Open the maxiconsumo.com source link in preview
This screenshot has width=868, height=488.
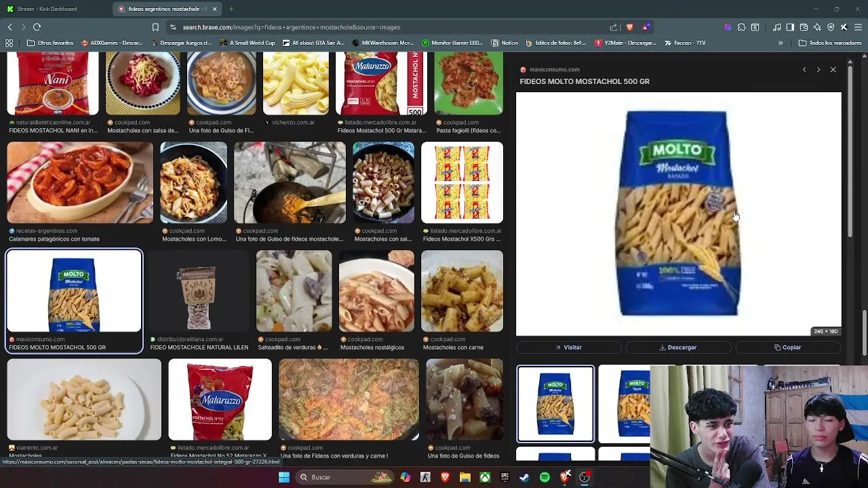pyautogui.click(x=554, y=69)
